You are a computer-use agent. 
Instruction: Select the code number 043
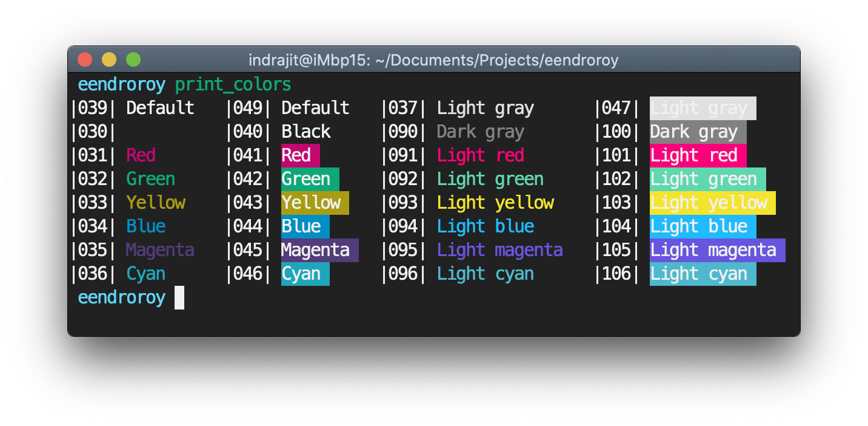(247, 203)
